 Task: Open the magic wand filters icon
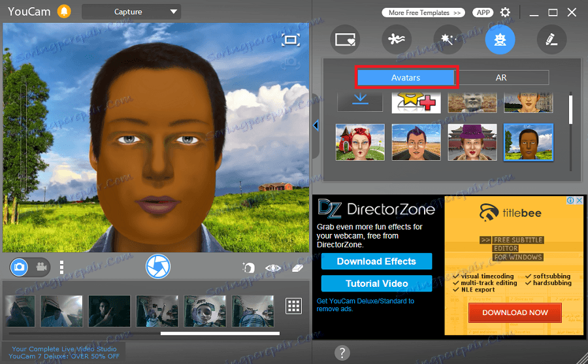[x=448, y=39]
